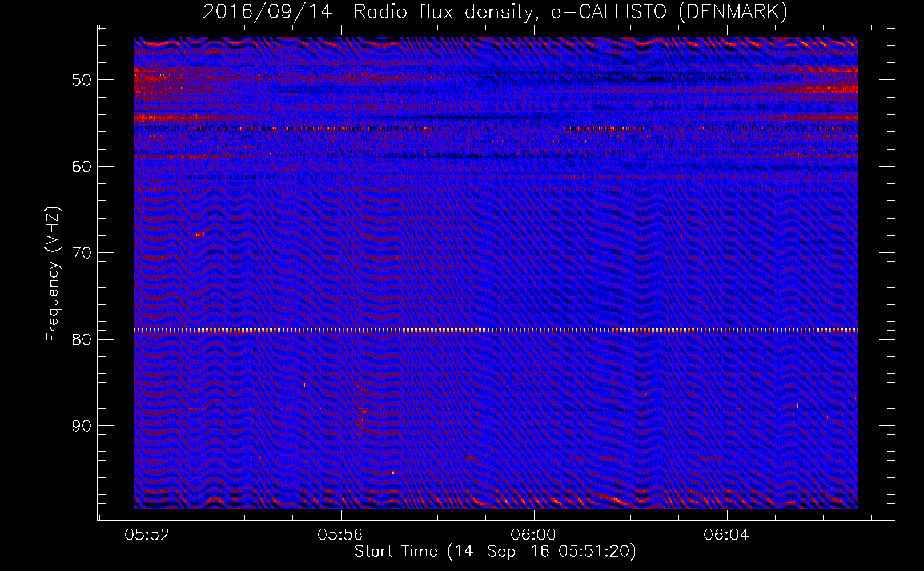Click the 05:56 time tick label
The height and width of the screenshot is (571, 924).
tap(340, 535)
